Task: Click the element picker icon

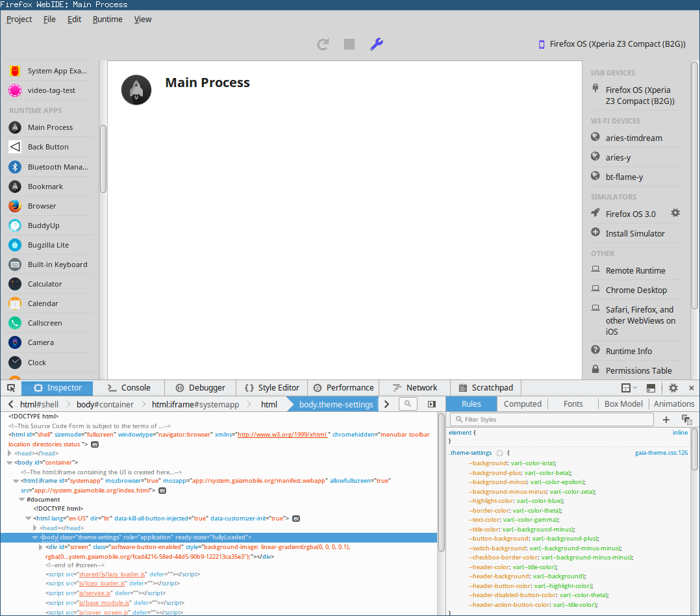Action: [11, 388]
